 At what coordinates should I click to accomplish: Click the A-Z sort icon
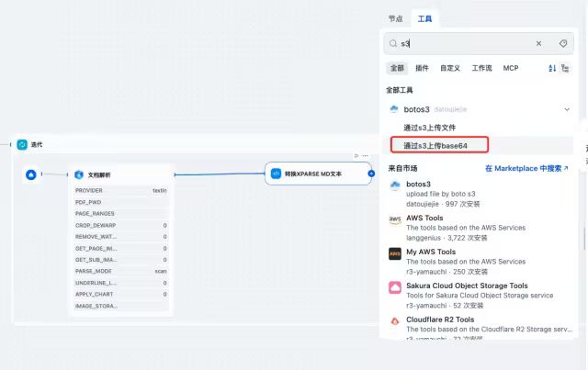(x=552, y=68)
